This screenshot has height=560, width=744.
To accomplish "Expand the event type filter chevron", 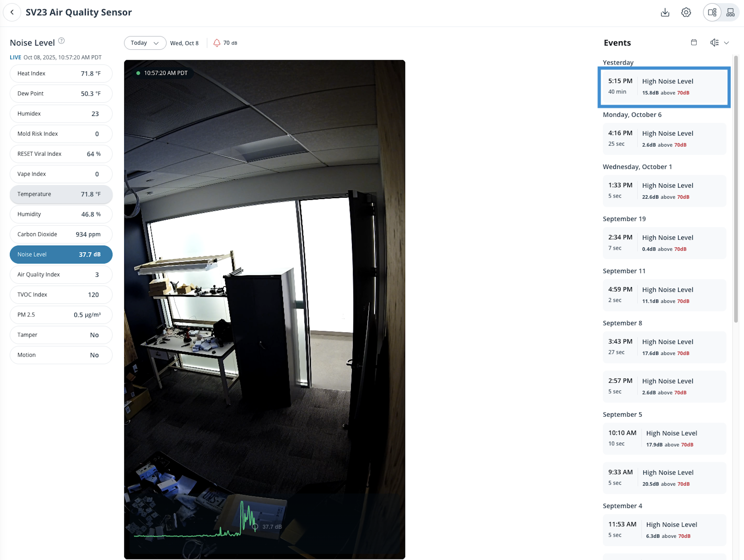I will [727, 43].
